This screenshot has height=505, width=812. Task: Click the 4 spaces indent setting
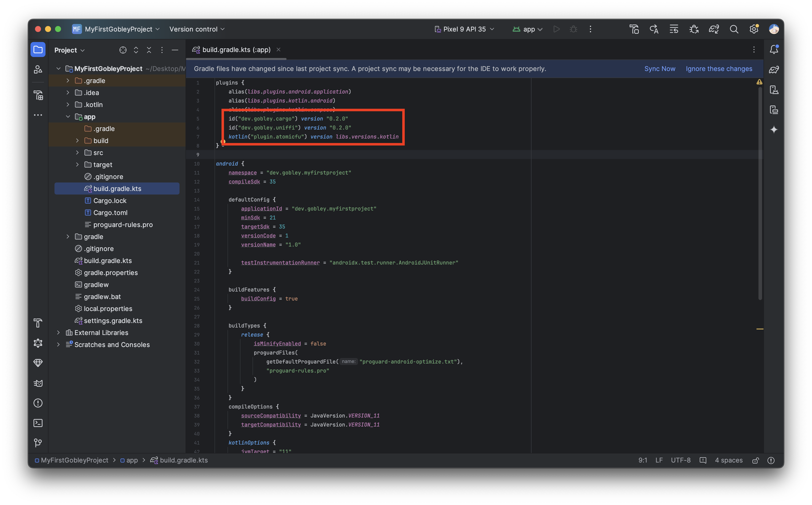pos(728,460)
